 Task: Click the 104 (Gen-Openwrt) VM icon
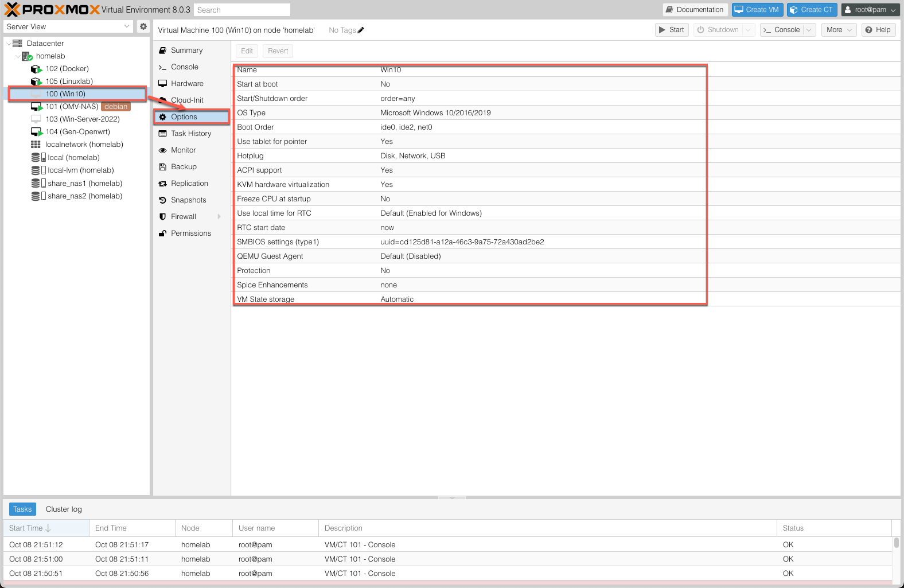point(37,132)
